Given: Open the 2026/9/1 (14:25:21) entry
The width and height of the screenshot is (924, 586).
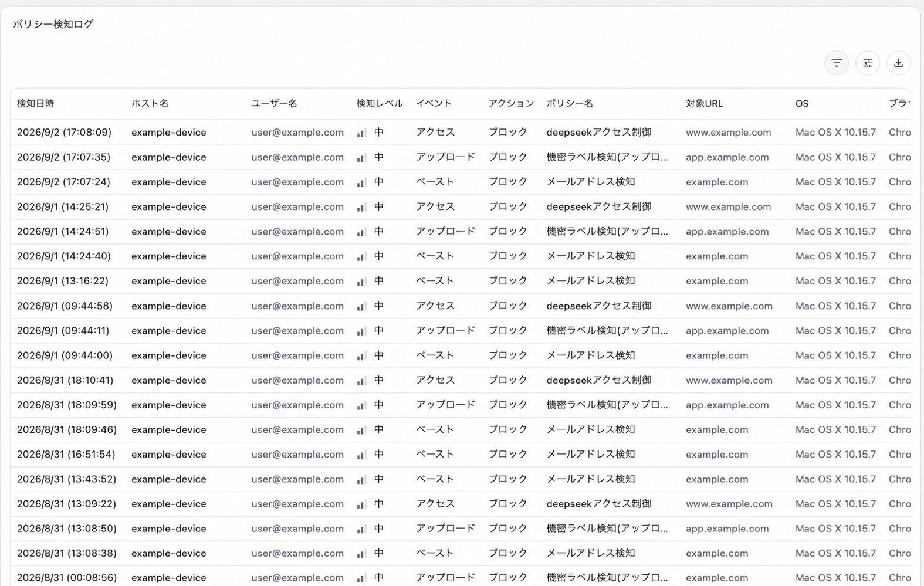Looking at the screenshot, I should click(461, 206).
